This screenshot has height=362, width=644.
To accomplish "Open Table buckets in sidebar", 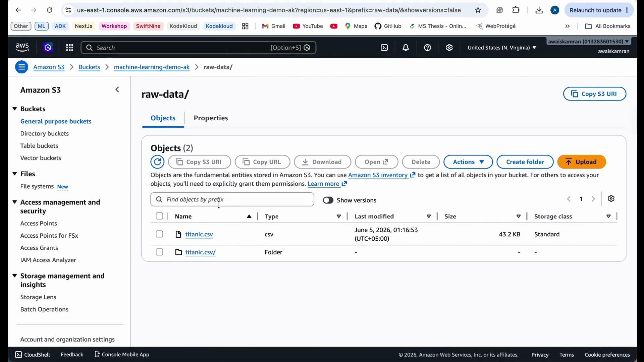I will 39,146.
